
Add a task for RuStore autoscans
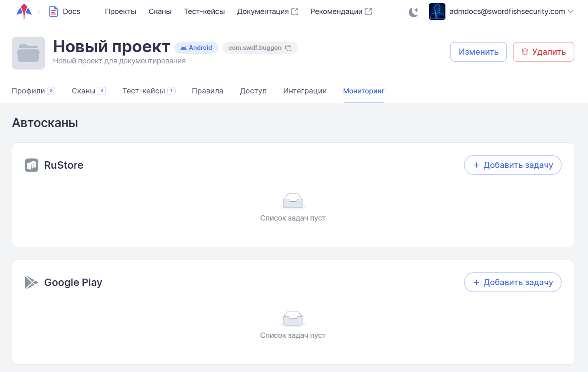click(512, 165)
